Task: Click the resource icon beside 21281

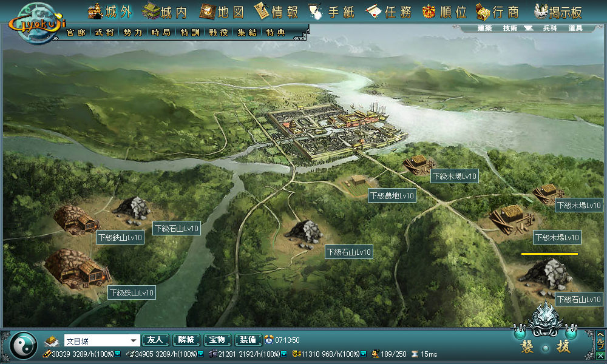Action: [213, 354]
